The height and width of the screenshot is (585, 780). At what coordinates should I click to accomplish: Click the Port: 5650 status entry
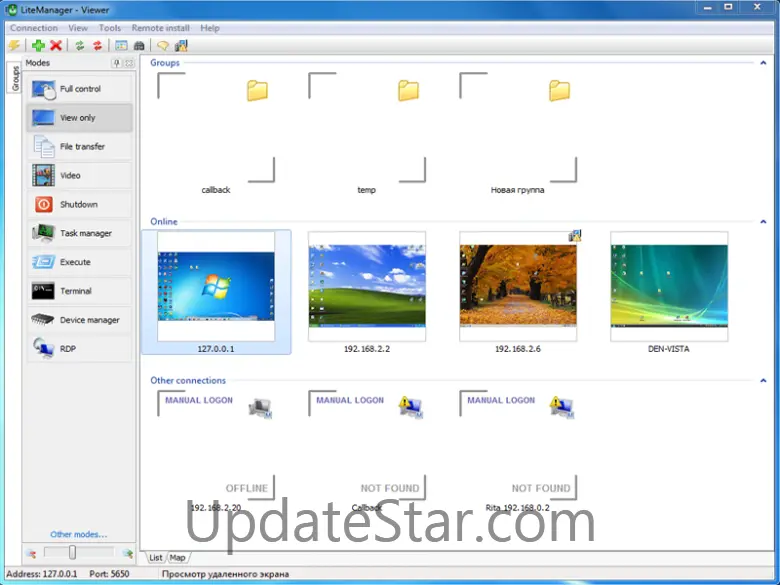click(109, 574)
